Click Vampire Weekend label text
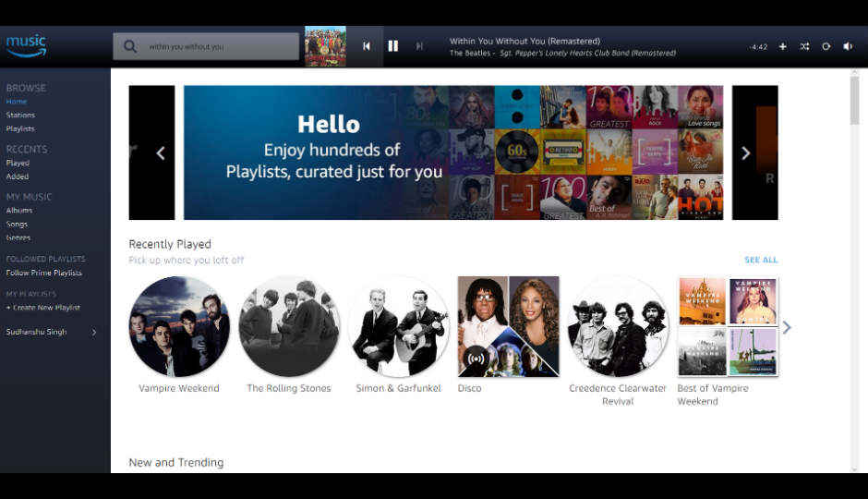 (179, 388)
